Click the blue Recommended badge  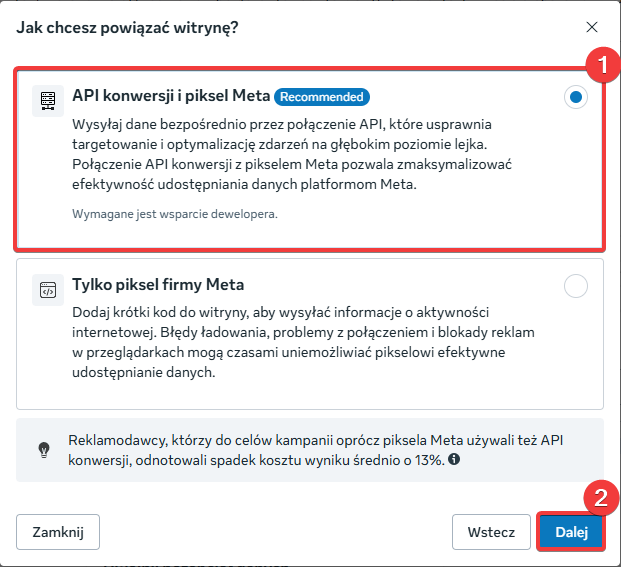tap(322, 97)
